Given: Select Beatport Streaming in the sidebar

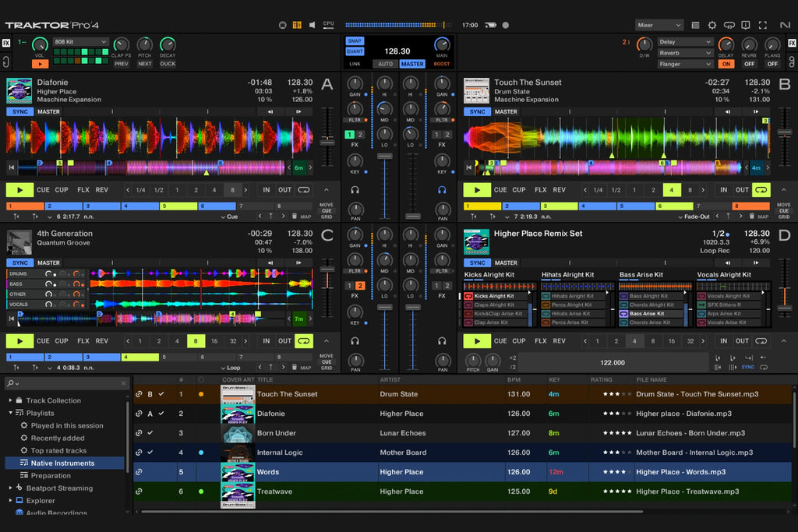Looking at the screenshot, I should click(x=59, y=488).
